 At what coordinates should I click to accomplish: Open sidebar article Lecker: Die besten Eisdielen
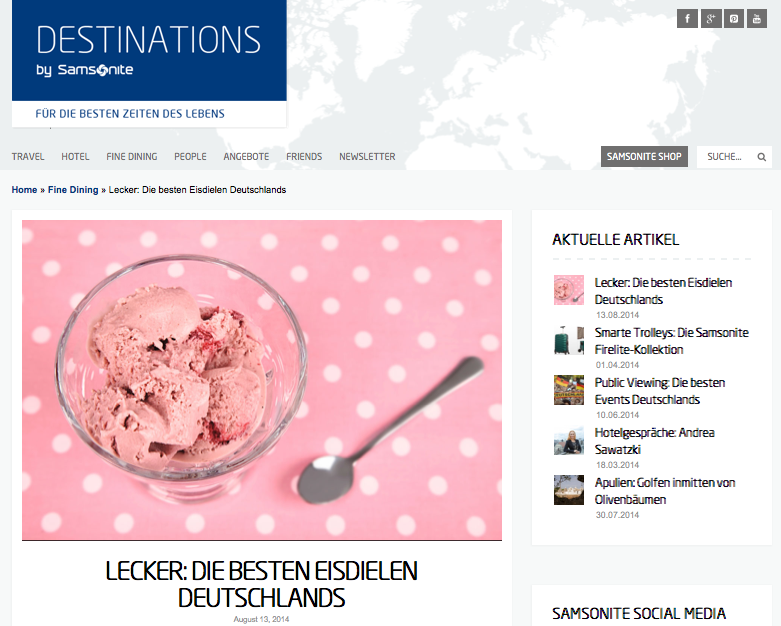point(663,291)
